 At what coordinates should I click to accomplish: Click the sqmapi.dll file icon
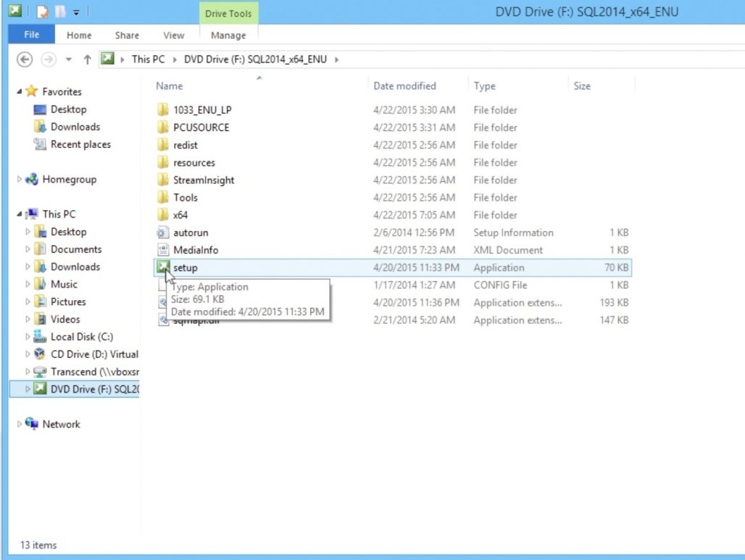pos(164,319)
